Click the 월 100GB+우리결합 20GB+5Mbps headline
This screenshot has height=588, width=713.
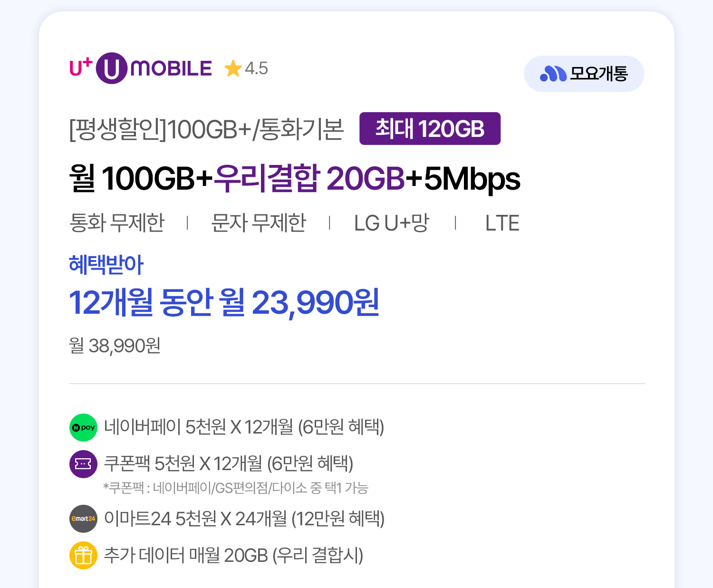pyautogui.click(x=295, y=179)
